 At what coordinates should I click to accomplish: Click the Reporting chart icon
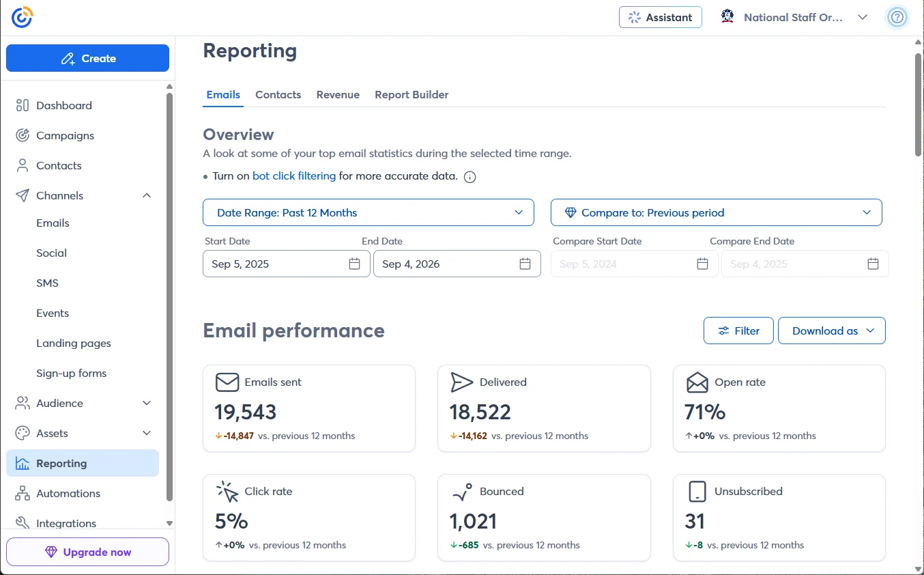pyautogui.click(x=23, y=463)
